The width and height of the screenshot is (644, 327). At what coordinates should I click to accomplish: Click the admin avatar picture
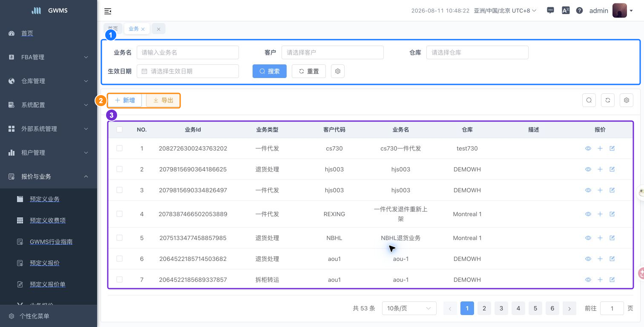[620, 11]
